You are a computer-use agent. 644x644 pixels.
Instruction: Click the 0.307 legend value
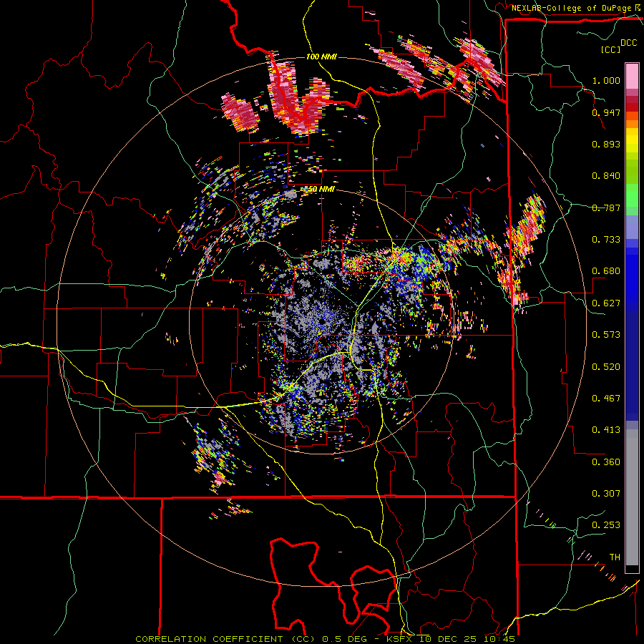pos(606,494)
